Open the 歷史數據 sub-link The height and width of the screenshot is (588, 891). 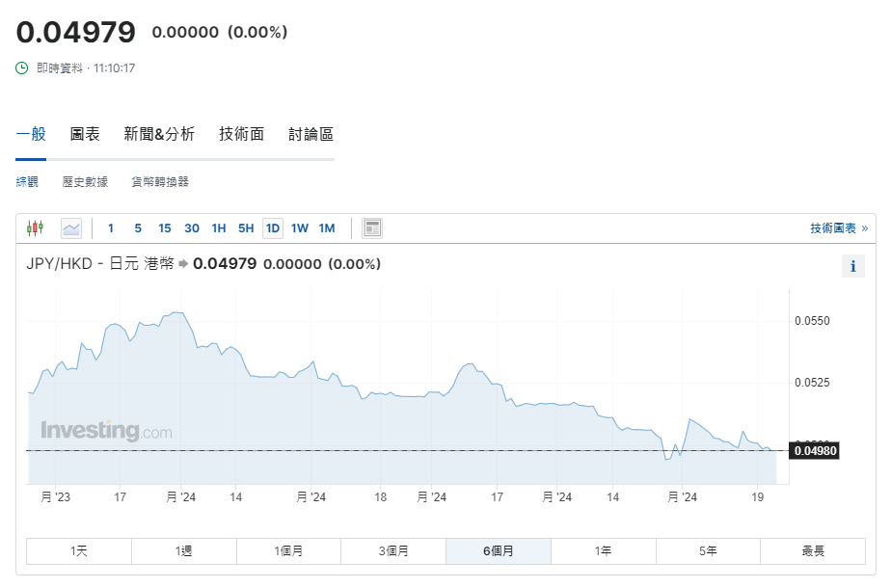pyautogui.click(x=85, y=181)
